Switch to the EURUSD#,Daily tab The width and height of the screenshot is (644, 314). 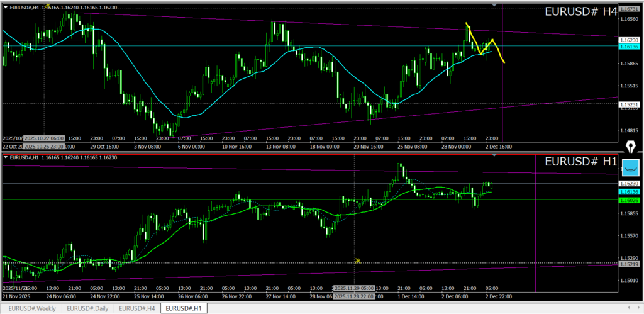[x=87, y=308]
